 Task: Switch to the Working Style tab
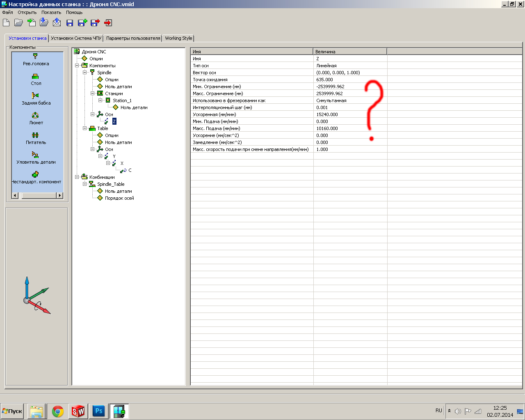[x=178, y=38]
